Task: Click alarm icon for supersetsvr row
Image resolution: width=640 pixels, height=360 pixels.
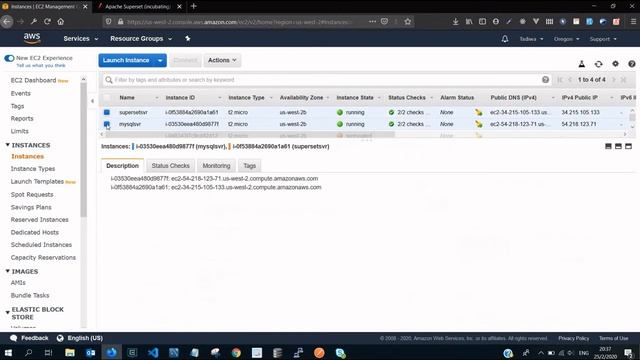Action: click(478, 112)
